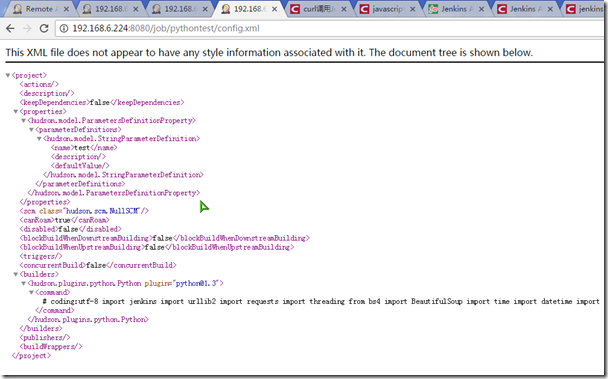Close the javascript tab
608x379 pixels.
click(x=413, y=9)
